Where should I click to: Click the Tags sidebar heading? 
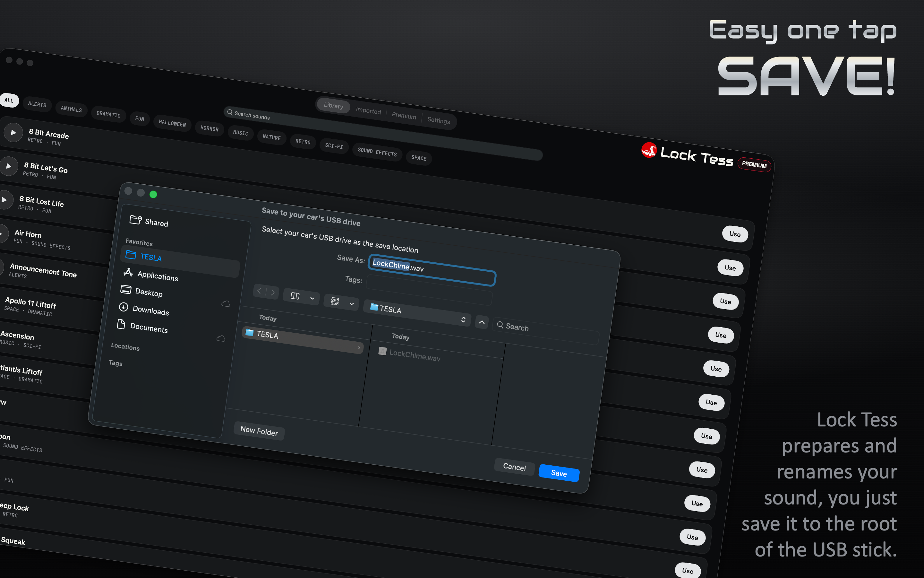click(x=116, y=363)
